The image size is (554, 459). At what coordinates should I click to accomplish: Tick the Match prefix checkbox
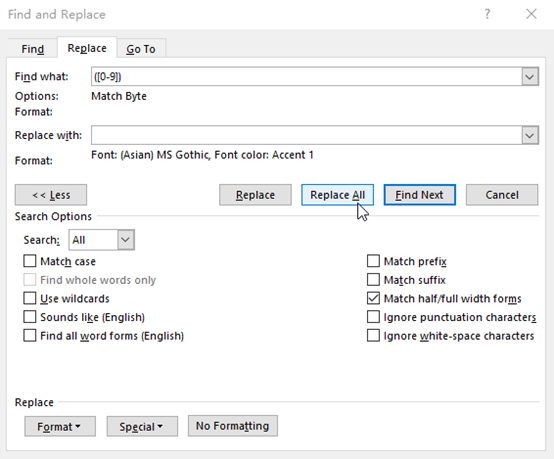[x=373, y=261]
